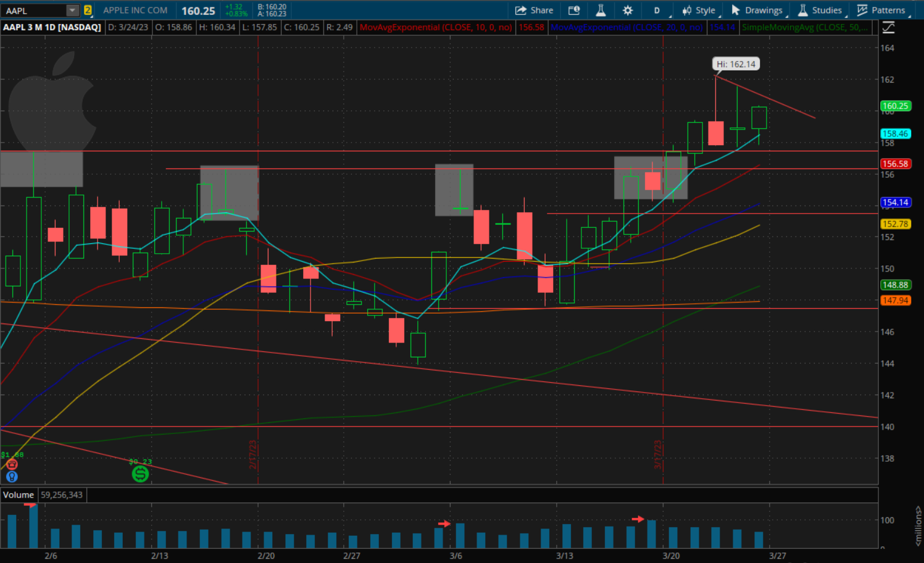Click the +1.32 net change value
This screenshot has height=563, width=924.
coord(234,7)
